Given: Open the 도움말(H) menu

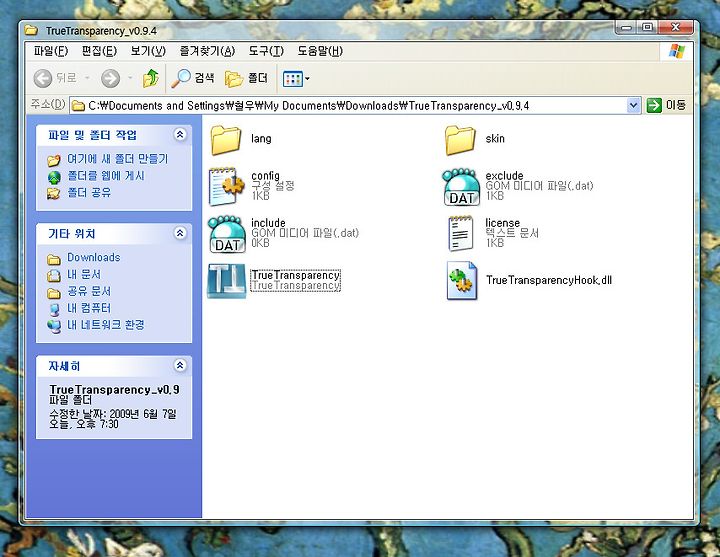Looking at the screenshot, I should (320, 51).
